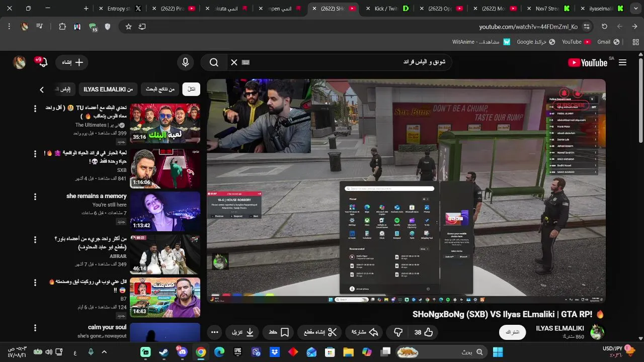Image resolution: width=644 pixels, height=362 pixels.
Task: Bookmark this page with star icon
Action: click(128, 27)
